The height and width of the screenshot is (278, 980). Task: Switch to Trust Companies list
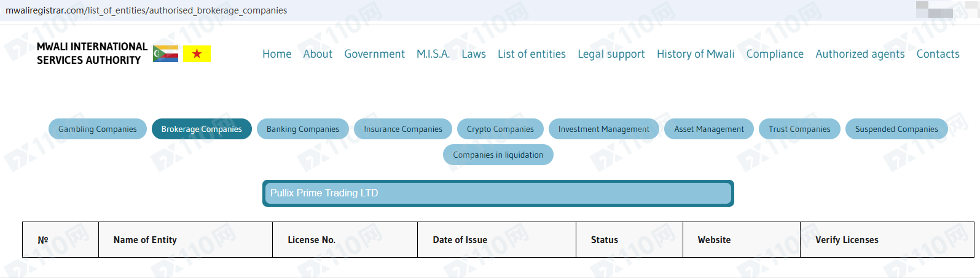pyautogui.click(x=799, y=129)
